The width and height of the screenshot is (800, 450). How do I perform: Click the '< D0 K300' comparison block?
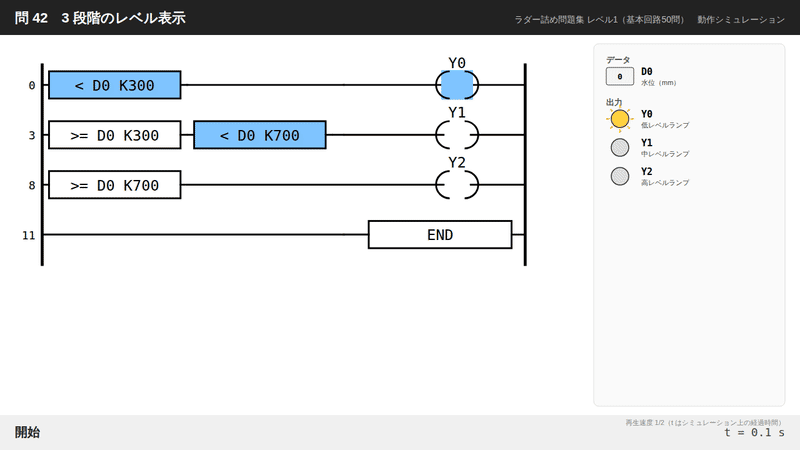(115, 85)
